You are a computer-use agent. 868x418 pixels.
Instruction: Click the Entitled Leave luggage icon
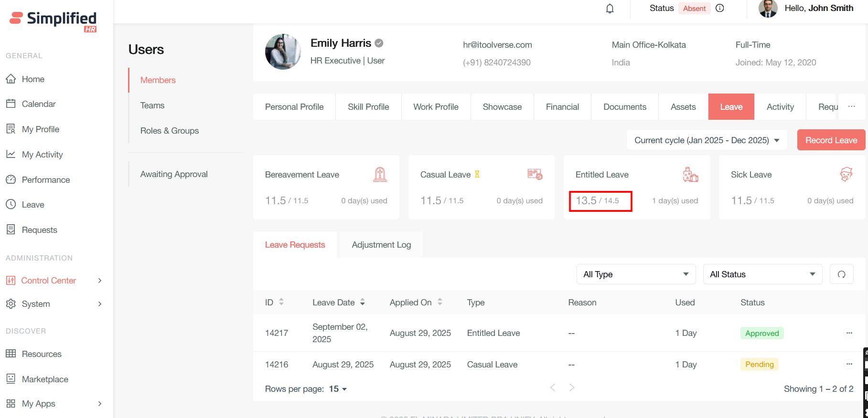(x=690, y=175)
